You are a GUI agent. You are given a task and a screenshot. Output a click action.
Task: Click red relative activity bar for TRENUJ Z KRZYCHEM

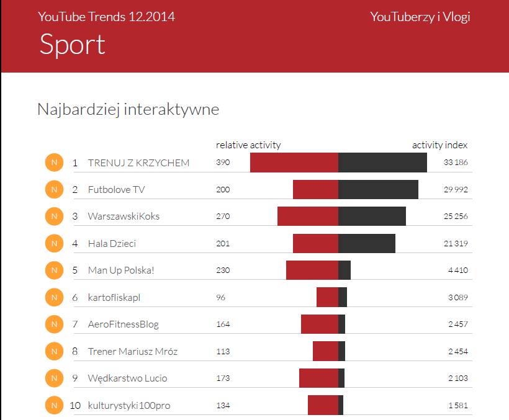coord(294,163)
